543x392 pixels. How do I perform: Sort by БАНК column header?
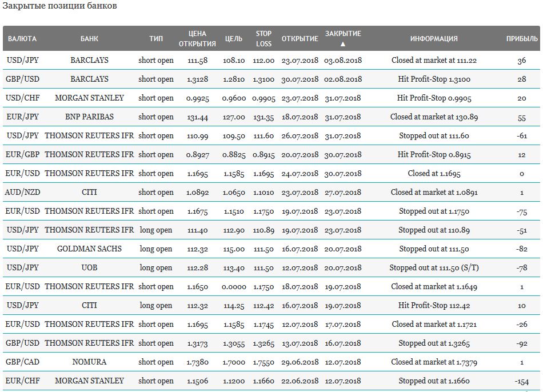point(89,39)
